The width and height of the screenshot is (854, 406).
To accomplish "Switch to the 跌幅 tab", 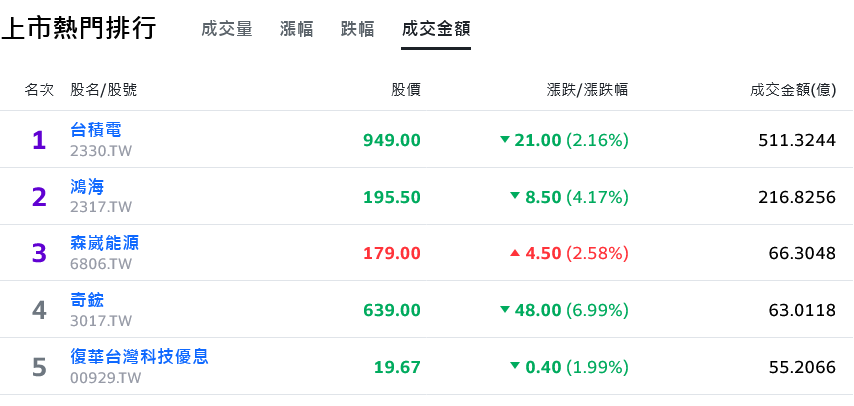I will pyautogui.click(x=357, y=29).
